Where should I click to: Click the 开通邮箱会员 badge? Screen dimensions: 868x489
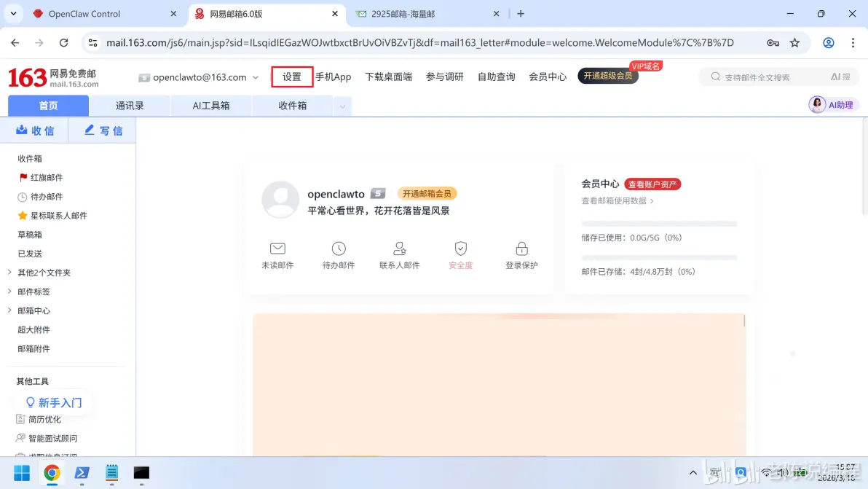pos(427,194)
